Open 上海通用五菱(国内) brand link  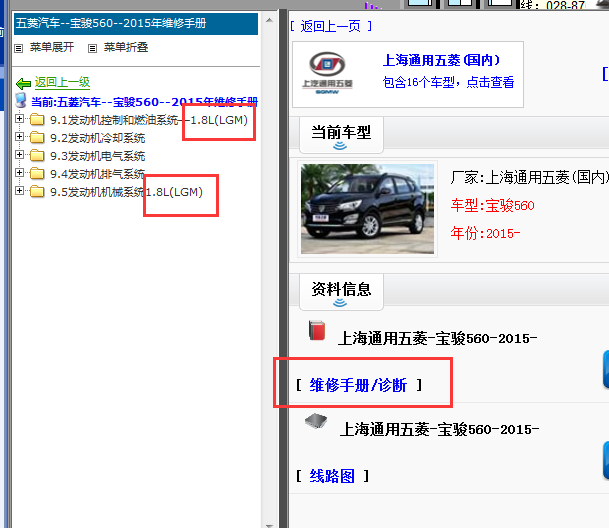coord(441,60)
